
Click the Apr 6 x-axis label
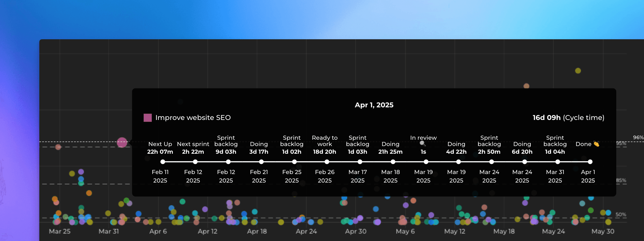(x=158, y=231)
